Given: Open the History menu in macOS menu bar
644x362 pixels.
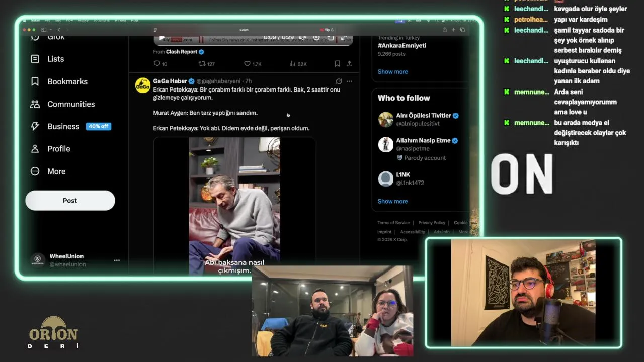Looking at the screenshot, I should point(83,20).
